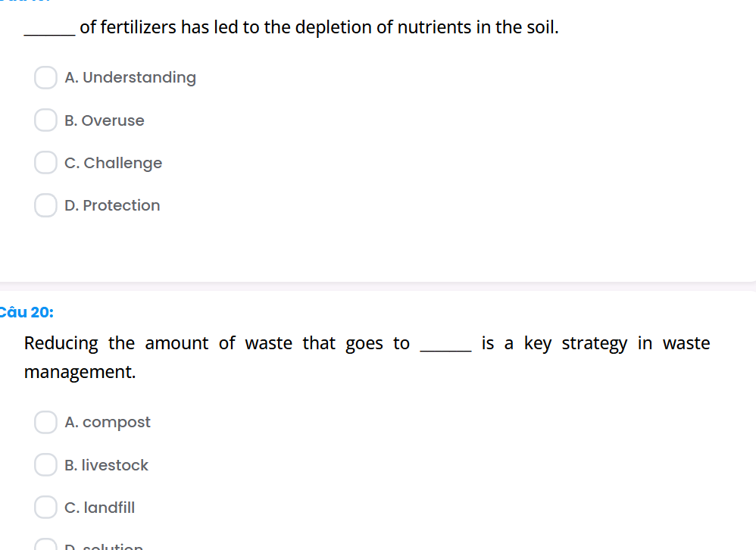Click the answer label text 'B. livestock'

pyautogui.click(x=106, y=464)
